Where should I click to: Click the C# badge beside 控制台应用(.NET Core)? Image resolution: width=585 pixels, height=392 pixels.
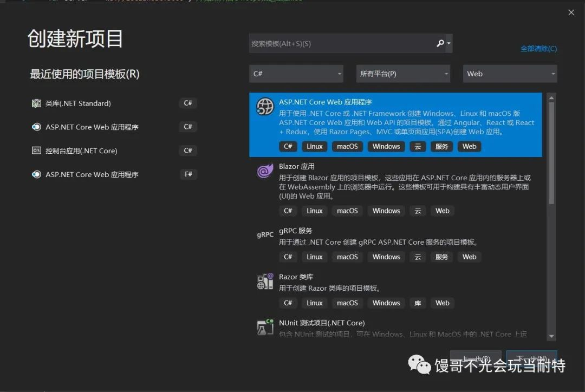tap(188, 151)
